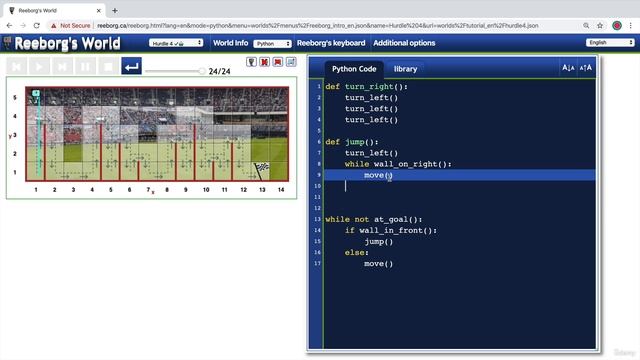Viewport: 640px width, 360px height.
Task: Click 'while not at_goal():' on line 13
Action: (x=373, y=220)
